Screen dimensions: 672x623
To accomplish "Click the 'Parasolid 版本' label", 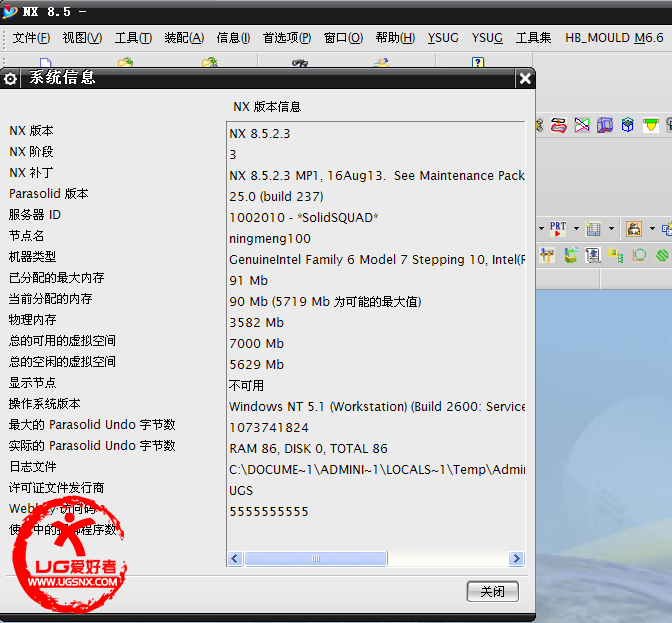I will pyautogui.click(x=48, y=194).
